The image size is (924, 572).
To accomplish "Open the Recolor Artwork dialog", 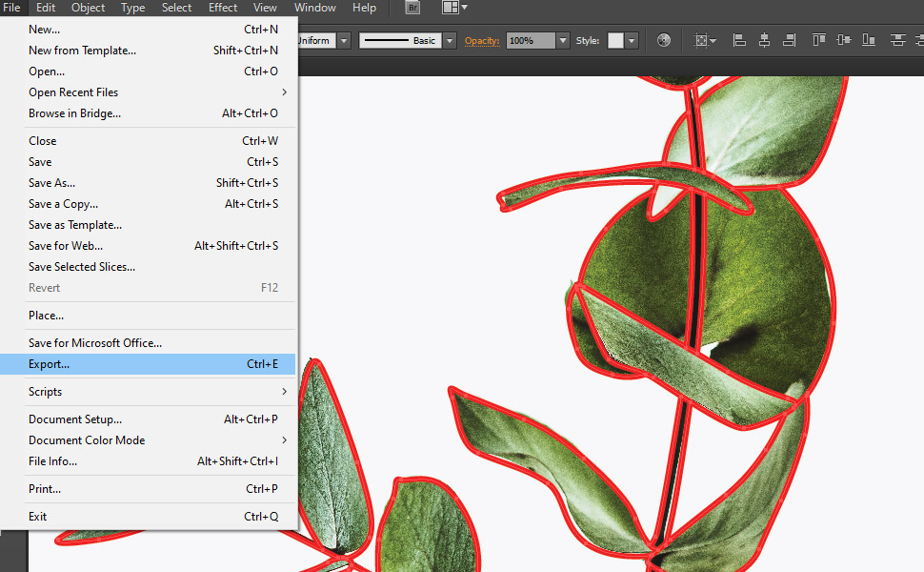I will coord(663,40).
